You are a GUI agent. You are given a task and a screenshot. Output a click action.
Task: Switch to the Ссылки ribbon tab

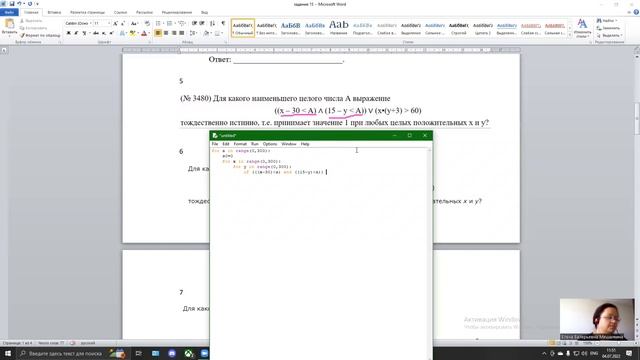(x=120, y=12)
